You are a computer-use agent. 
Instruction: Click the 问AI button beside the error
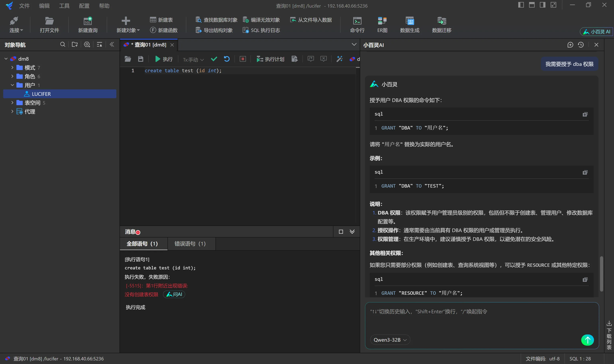coord(174,294)
